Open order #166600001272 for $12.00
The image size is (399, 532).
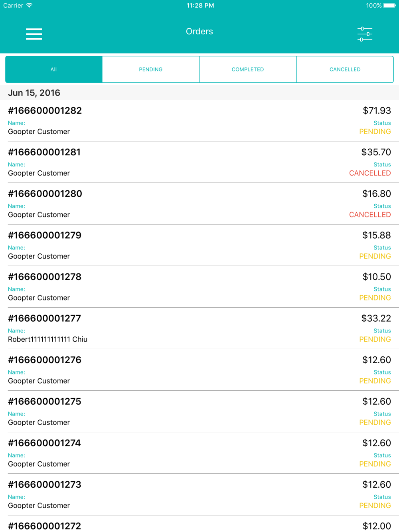[x=199, y=524]
